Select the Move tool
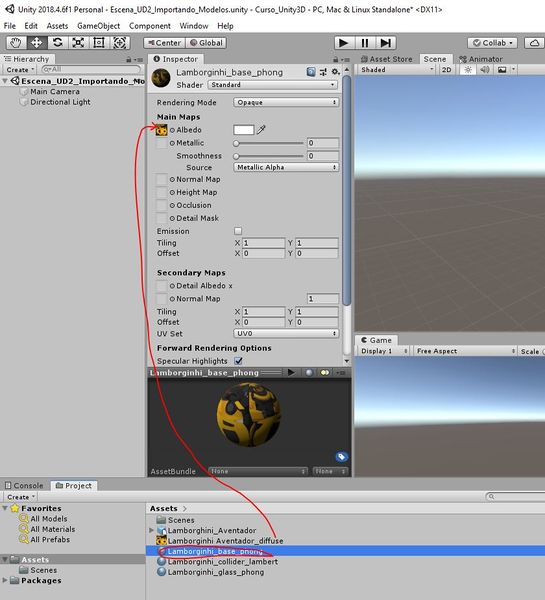This screenshot has width=545, height=600. pos(36,42)
